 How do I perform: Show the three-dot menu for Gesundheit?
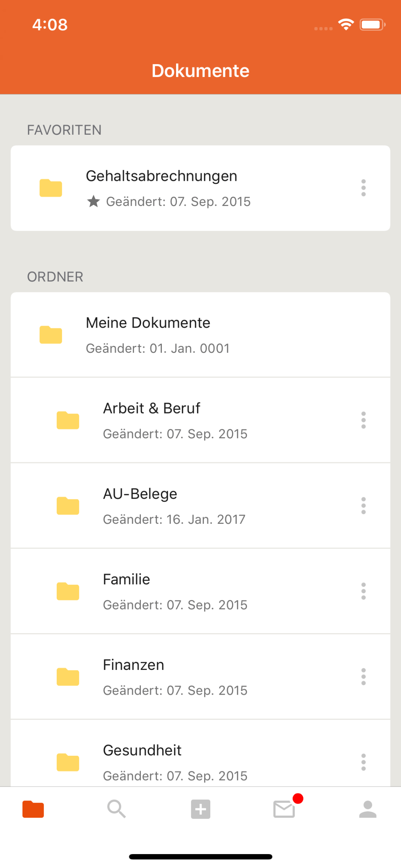click(x=363, y=762)
